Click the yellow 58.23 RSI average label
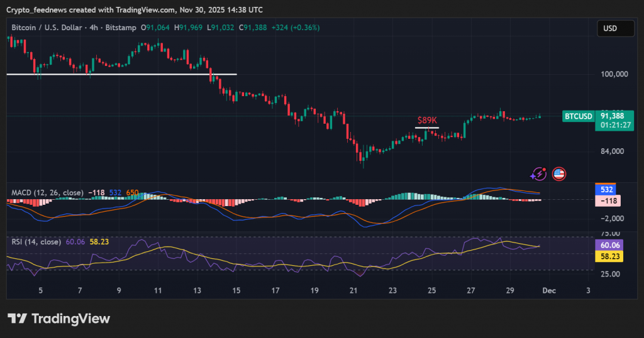This screenshot has width=644, height=338. pyautogui.click(x=608, y=256)
